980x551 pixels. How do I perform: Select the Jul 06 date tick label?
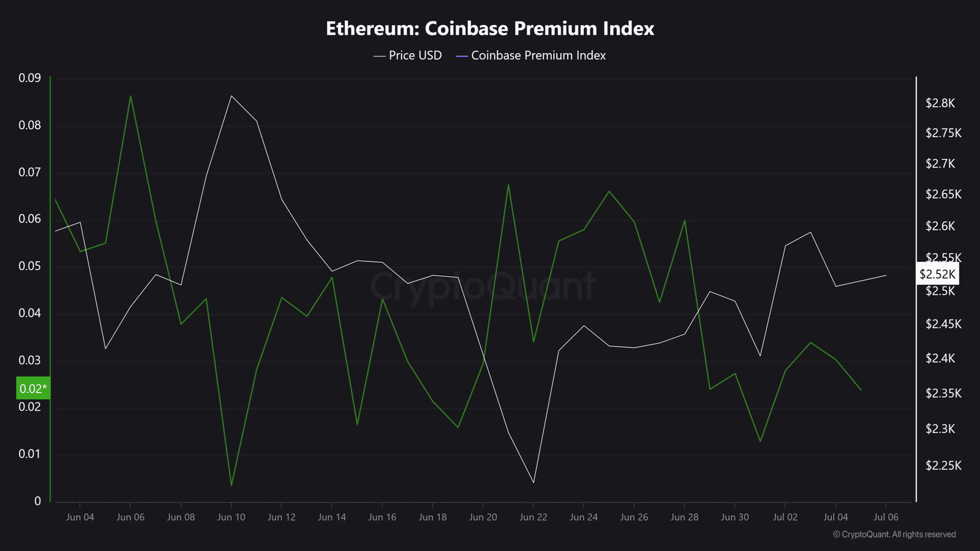coord(886,517)
